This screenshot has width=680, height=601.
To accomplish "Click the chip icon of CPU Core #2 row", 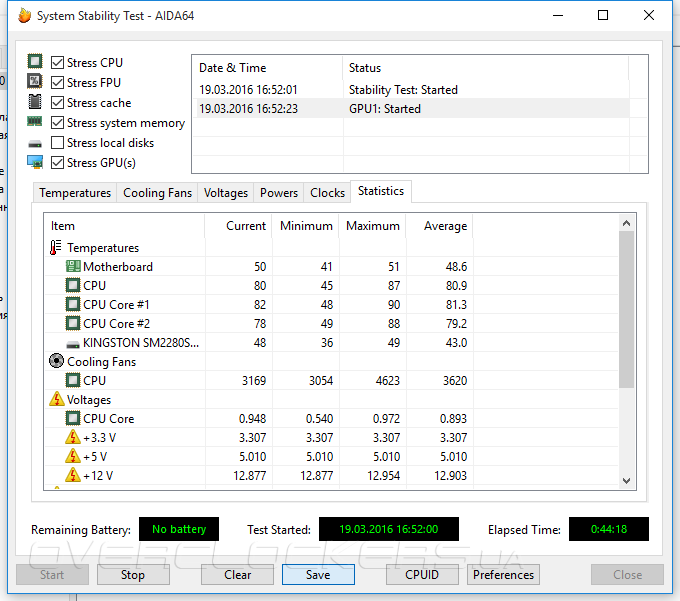I will pos(73,323).
